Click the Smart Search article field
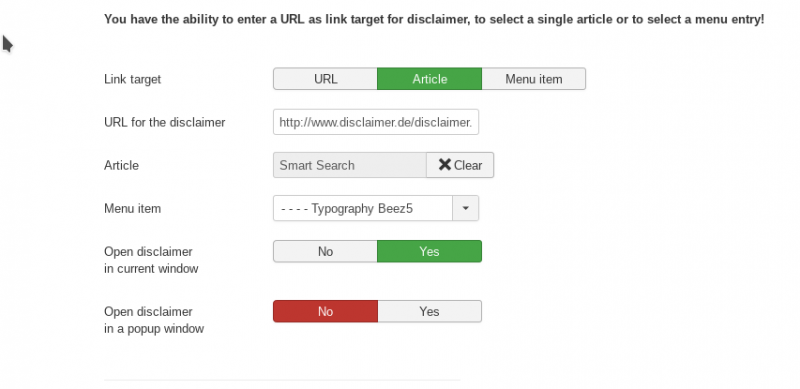This screenshot has height=389, width=800. pyautogui.click(x=350, y=165)
